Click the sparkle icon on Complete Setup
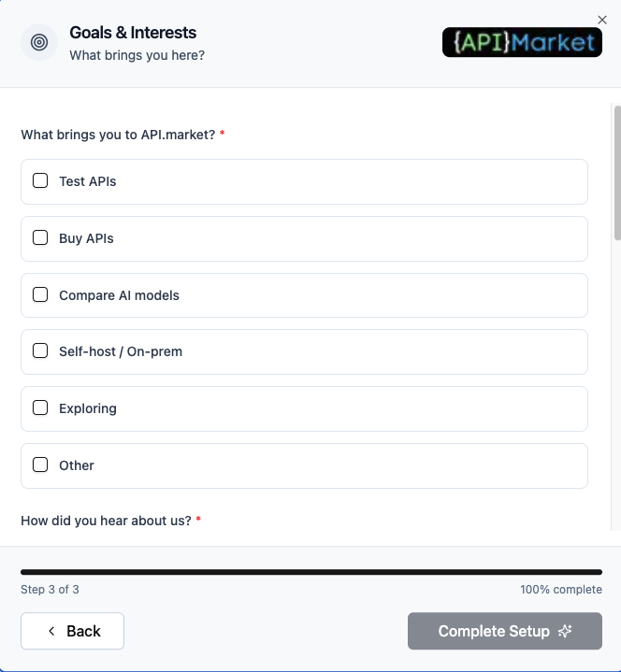Image resolution: width=621 pixels, height=672 pixels. pyautogui.click(x=565, y=632)
